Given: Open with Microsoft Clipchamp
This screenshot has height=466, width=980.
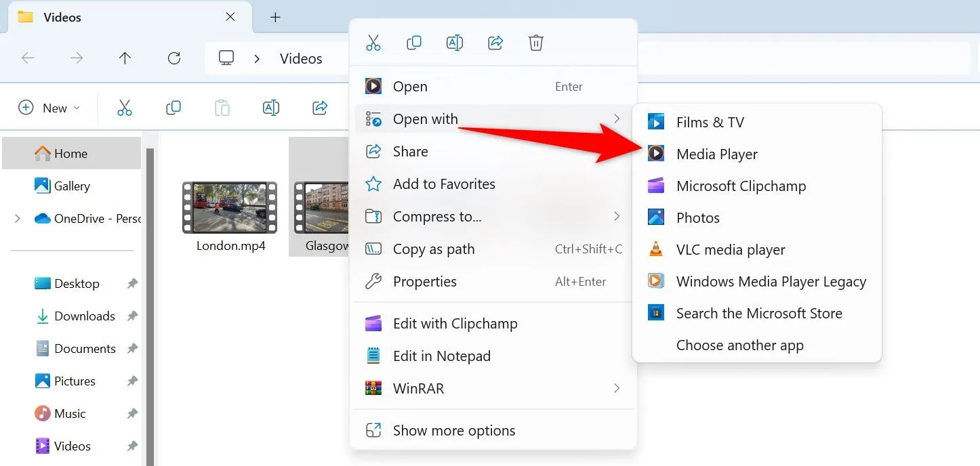Looking at the screenshot, I should 756,186.
